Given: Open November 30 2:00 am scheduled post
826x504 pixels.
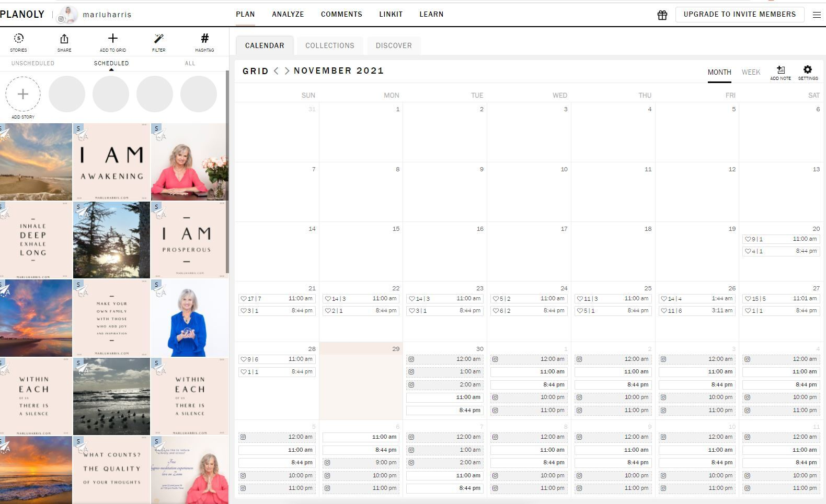Looking at the screenshot, I should pos(445,385).
